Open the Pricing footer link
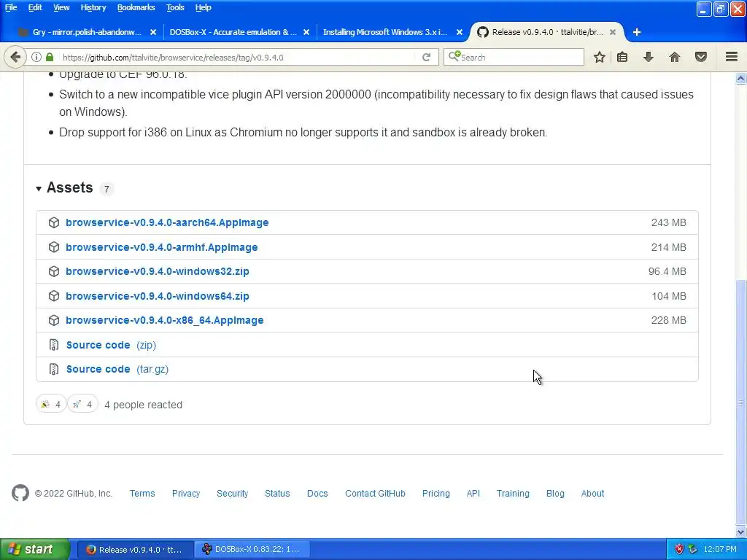This screenshot has height=560, width=747. tap(436, 494)
